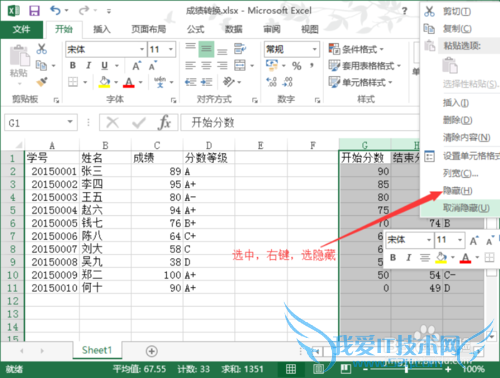The height and width of the screenshot is (378, 500).
Task: Click the Orientation text angle icon
Action: point(229,82)
